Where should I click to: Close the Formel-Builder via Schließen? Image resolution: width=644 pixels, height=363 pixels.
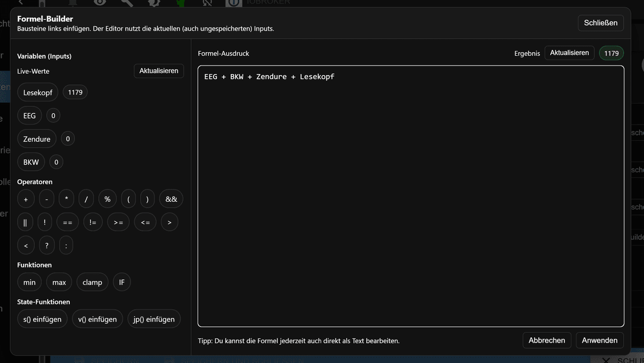click(601, 23)
